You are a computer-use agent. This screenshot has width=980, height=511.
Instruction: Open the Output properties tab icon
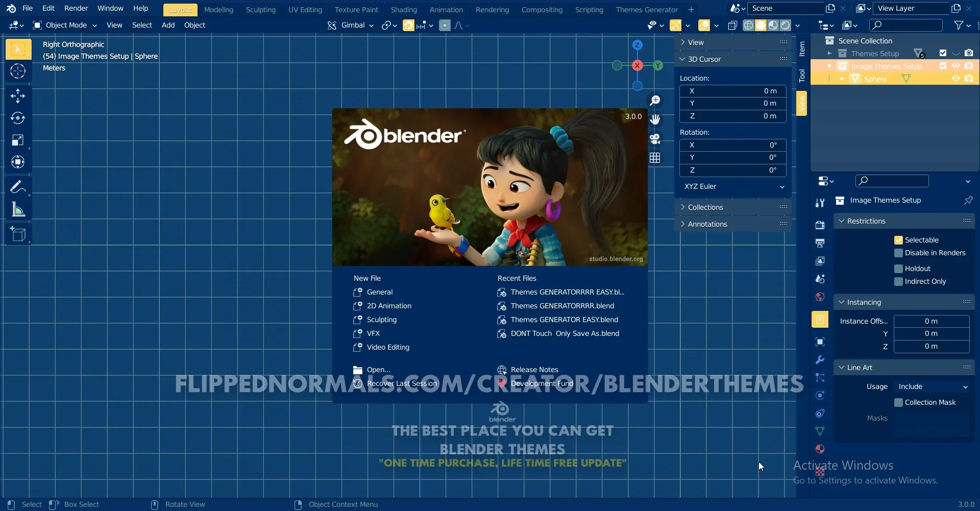point(820,243)
